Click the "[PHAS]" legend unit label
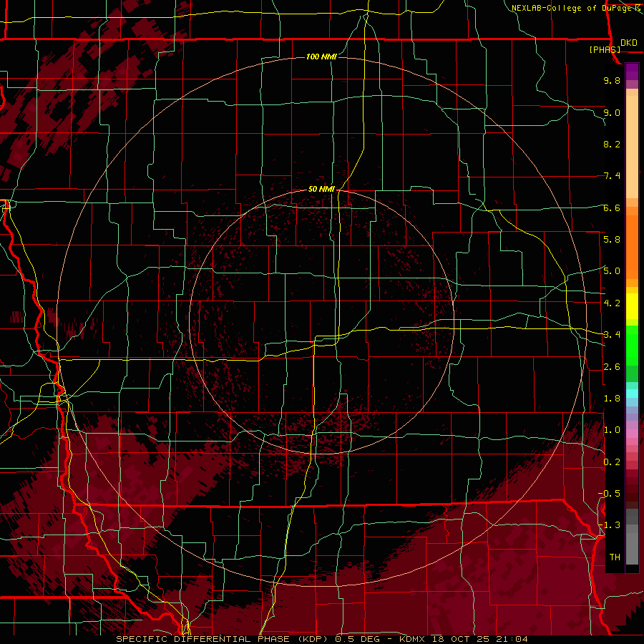 pos(605,49)
